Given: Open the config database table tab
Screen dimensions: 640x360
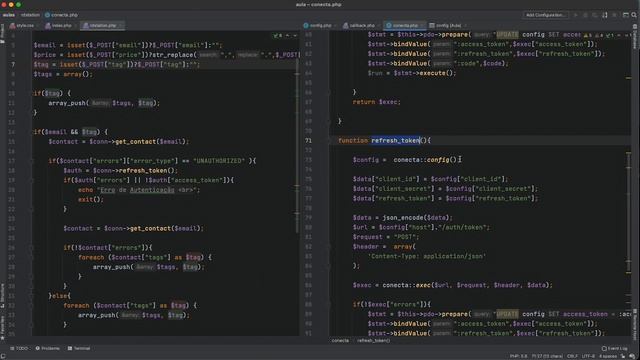Looking at the screenshot, I should 447,25.
